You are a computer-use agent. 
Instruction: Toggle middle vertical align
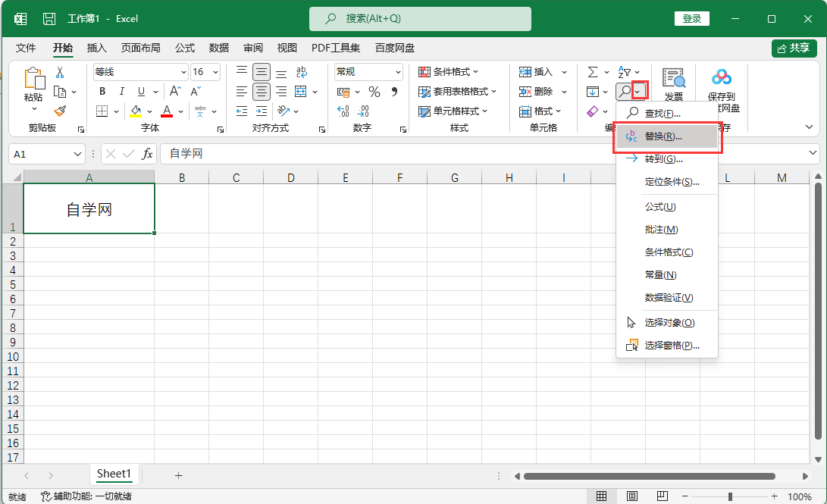(261, 72)
